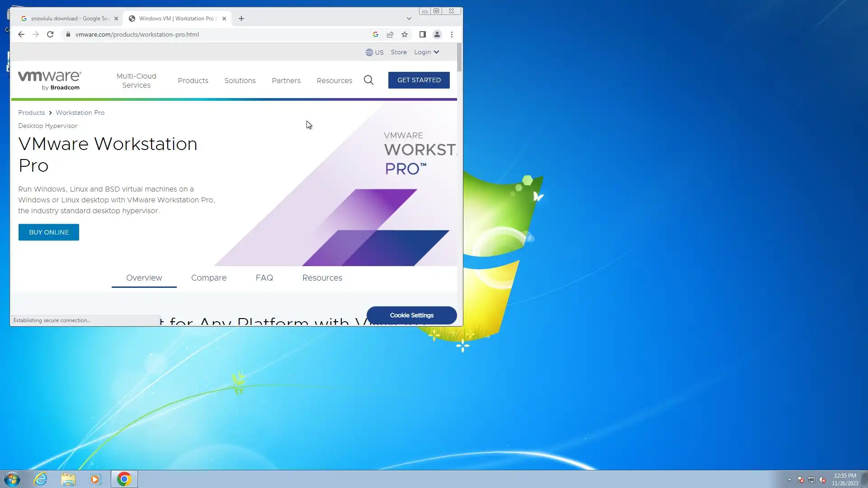Click the page vertical scrollbar thumb
The width and height of the screenshot is (868, 488).
pyautogui.click(x=459, y=57)
